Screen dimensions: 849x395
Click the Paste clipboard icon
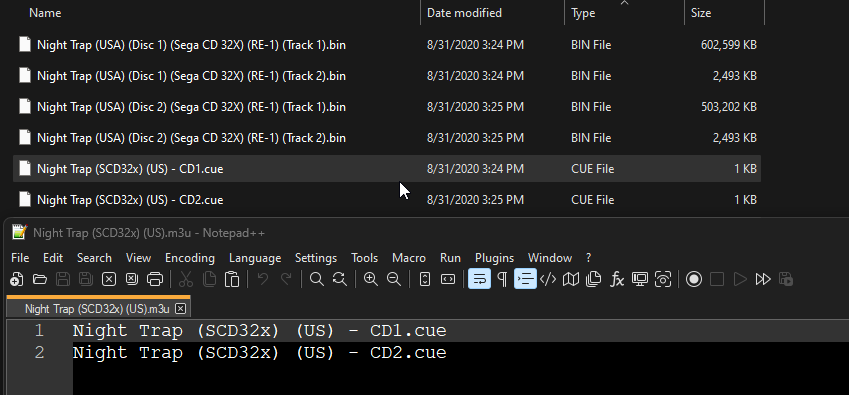tap(232, 279)
